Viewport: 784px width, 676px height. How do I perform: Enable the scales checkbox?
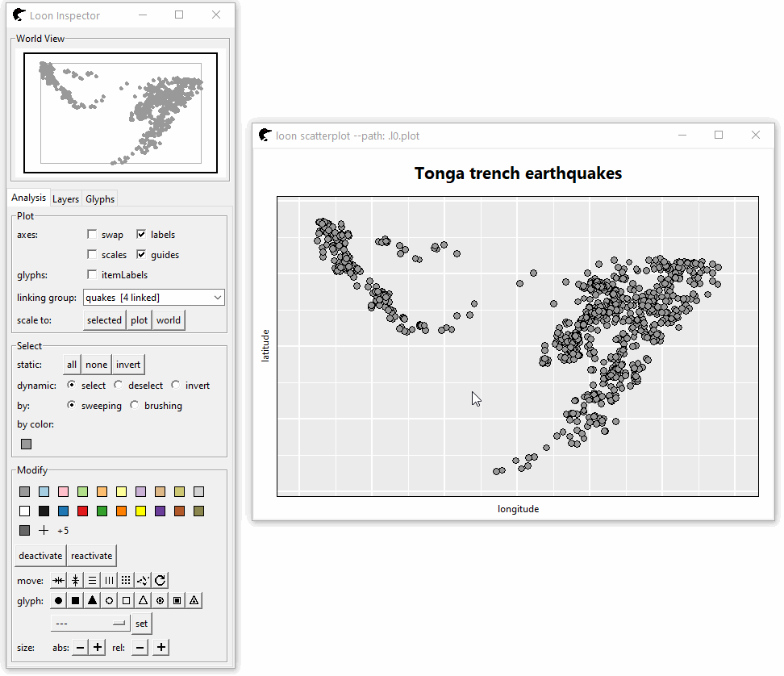92,255
